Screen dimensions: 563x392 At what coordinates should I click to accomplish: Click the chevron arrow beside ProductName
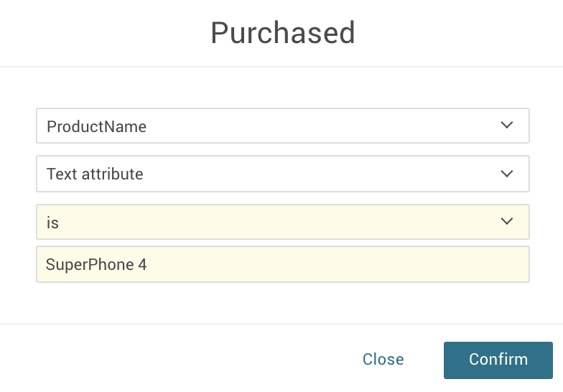click(507, 126)
